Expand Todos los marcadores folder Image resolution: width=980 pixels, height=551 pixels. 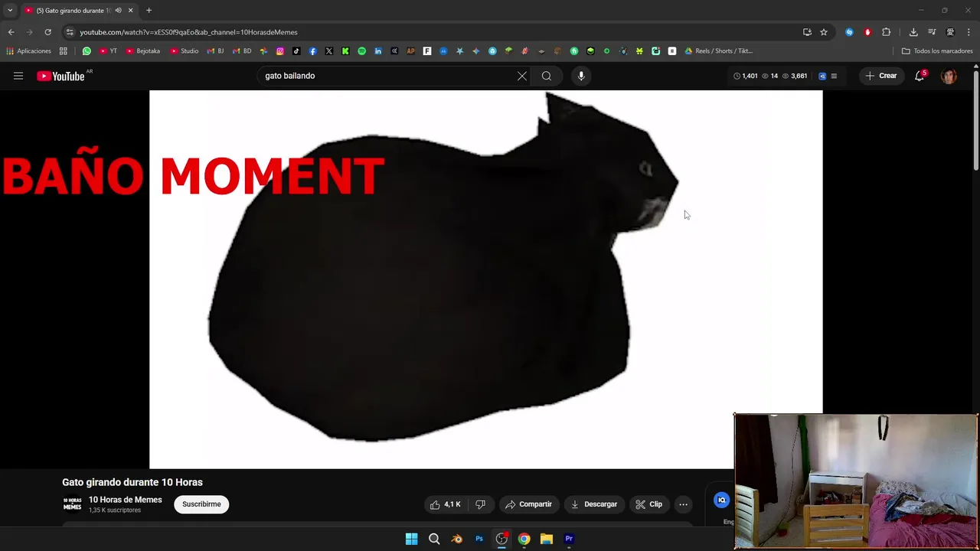pos(937,51)
